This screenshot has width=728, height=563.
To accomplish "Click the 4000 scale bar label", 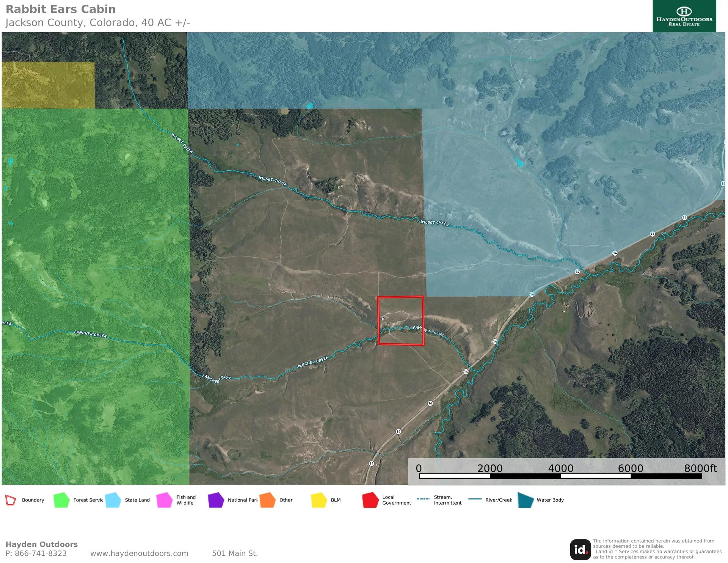I will click(x=560, y=469).
